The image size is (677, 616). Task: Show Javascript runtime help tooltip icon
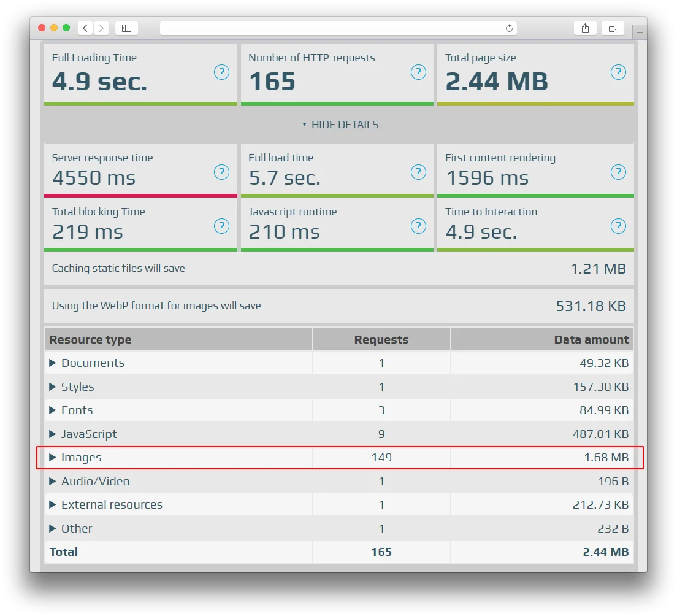point(418,226)
